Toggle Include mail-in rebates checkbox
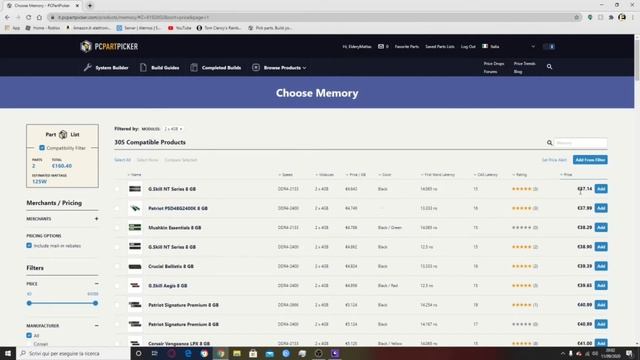Screen dimensions: 640x360 29,246
